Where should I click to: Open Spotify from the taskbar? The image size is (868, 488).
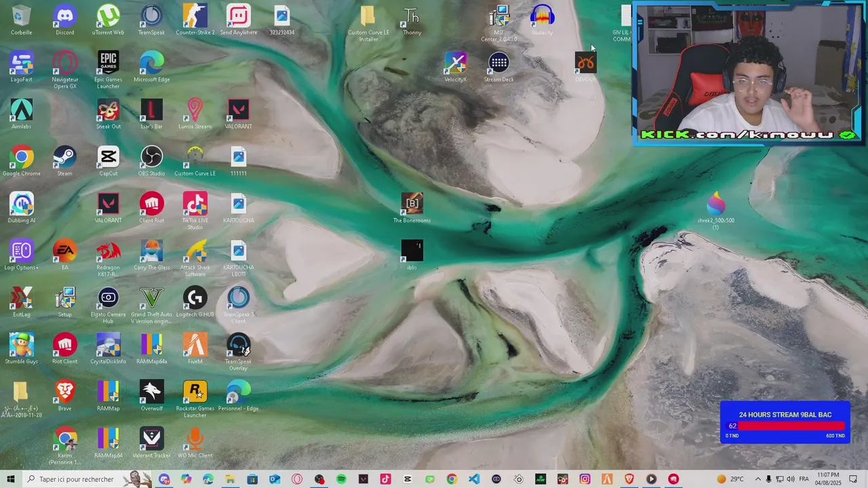341,479
